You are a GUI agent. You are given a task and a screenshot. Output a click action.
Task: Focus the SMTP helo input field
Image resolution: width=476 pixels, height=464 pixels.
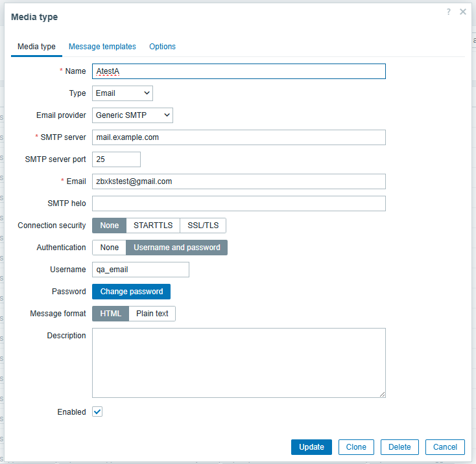(x=239, y=203)
